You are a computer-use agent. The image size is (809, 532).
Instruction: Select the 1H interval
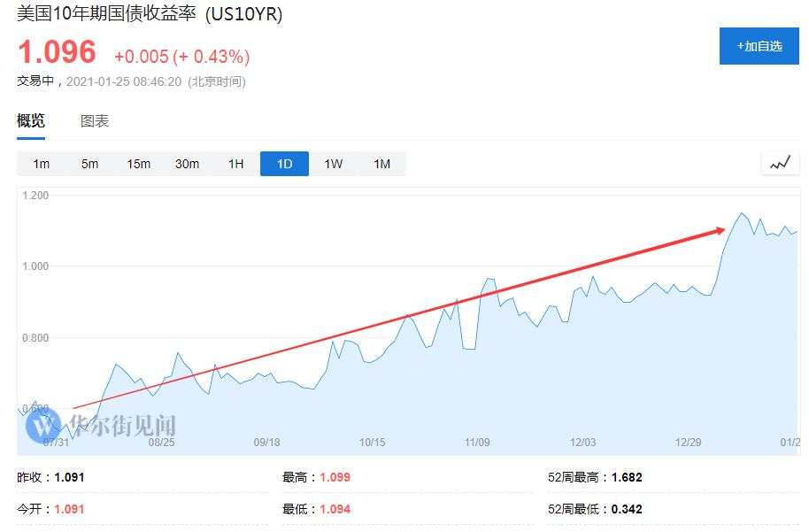point(235,164)
